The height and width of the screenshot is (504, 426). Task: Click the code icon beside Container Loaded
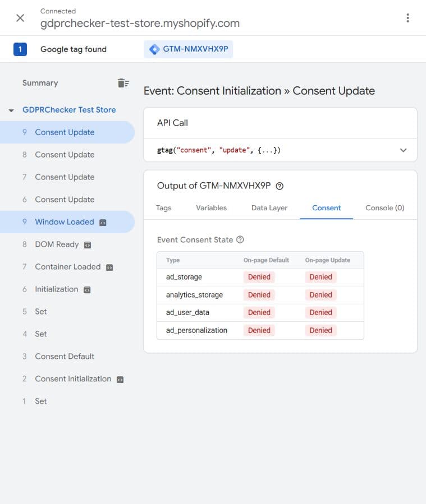tap(109, 267)
